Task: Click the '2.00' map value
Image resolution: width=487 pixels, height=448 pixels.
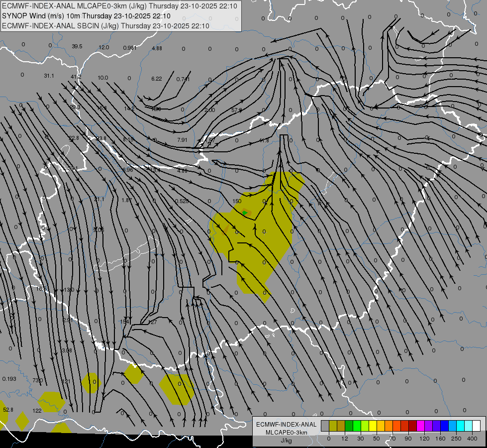Action: click(210, 110)
